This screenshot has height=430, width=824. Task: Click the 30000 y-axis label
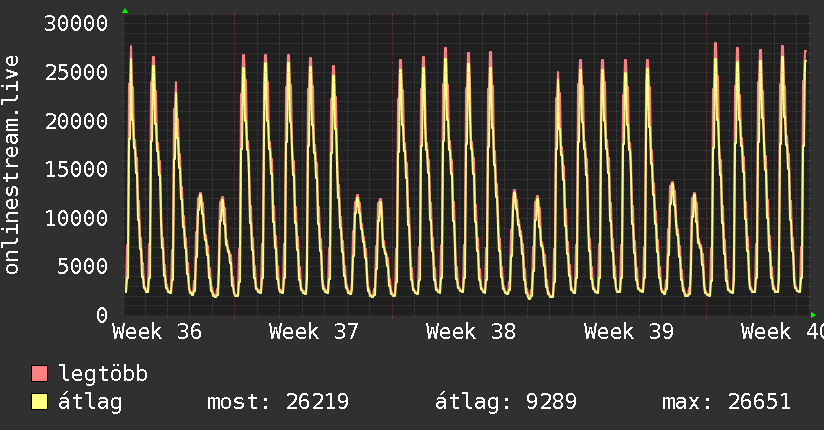point(76,24)
